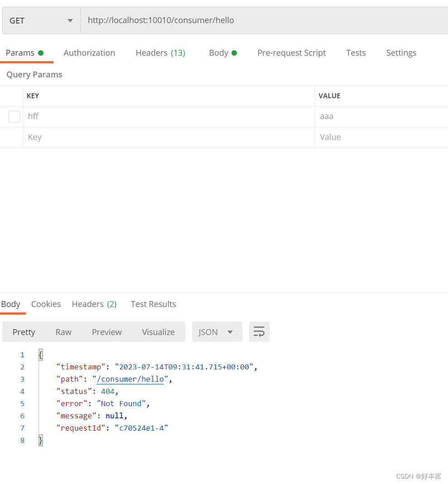Viewport: 448px width, 484px height.
Task: Click the VALUE column header
Action: click(329, 96)
